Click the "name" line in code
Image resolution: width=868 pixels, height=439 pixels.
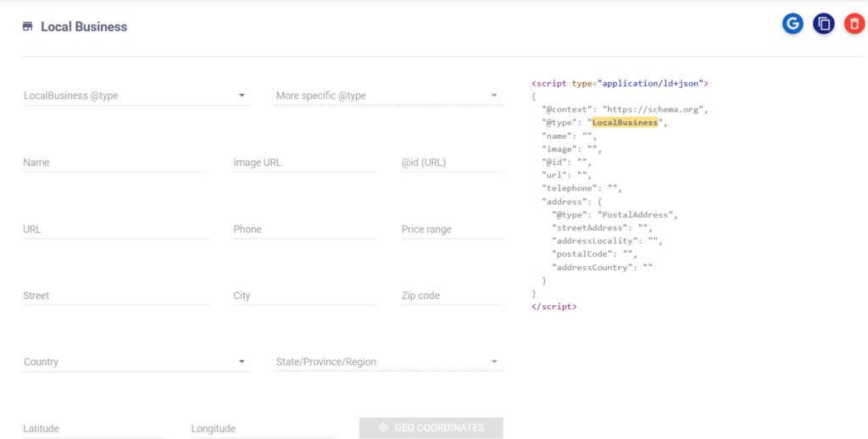pos(569,136)
